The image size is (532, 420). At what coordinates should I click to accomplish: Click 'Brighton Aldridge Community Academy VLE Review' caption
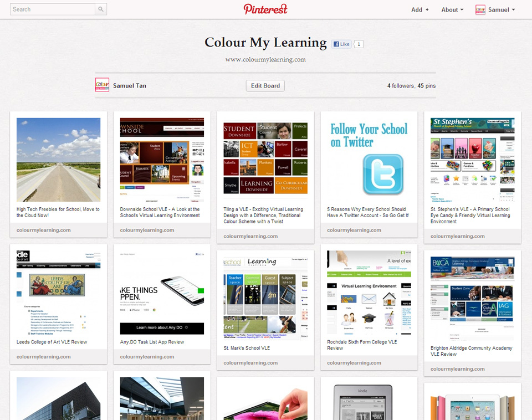click(x=471, y=351)
